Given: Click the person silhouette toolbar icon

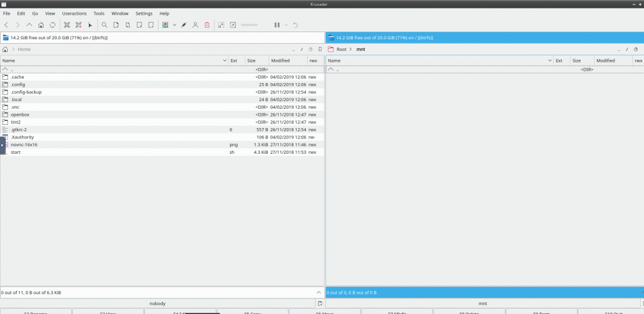Looking at the screenshot, I should click(x=195, y=25).
